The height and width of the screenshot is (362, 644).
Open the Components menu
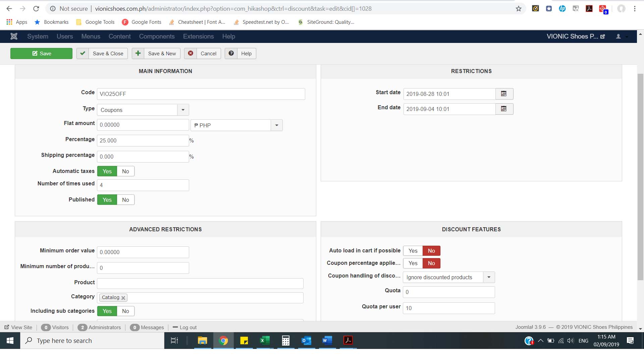click(157, 36)
